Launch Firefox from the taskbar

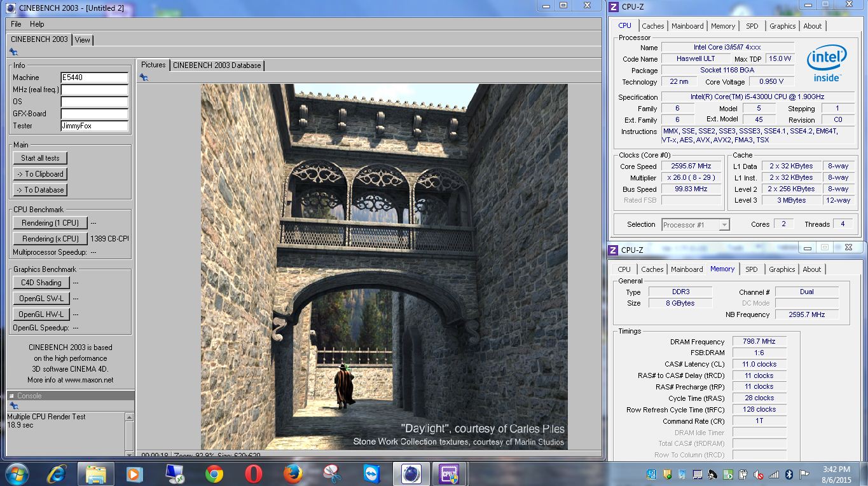tap(293, 474)
